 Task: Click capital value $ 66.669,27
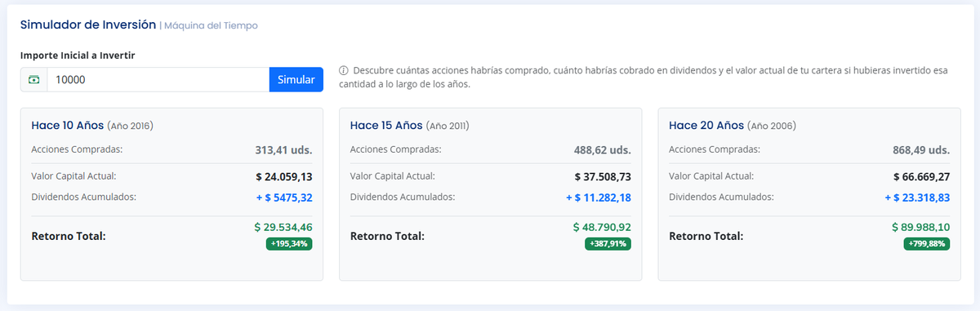[921, 176]
